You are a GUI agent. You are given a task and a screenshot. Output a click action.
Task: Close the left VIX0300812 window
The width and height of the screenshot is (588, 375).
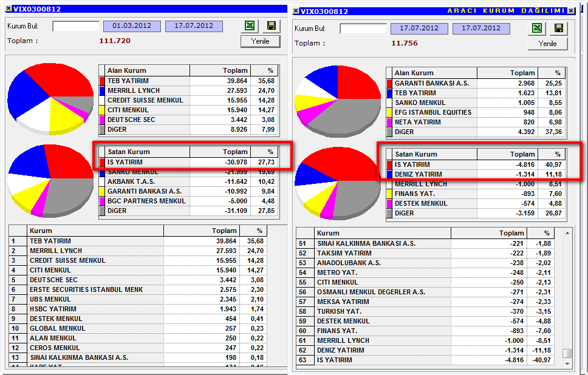pos(9,8)
